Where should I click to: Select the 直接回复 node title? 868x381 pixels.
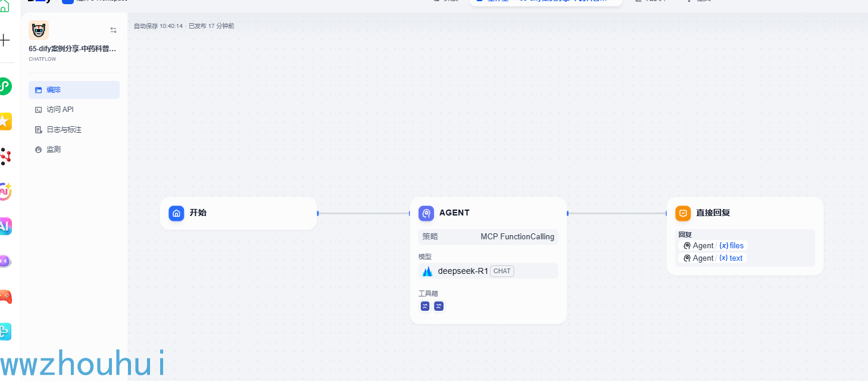pyautogui.click(x=713, y=213)
